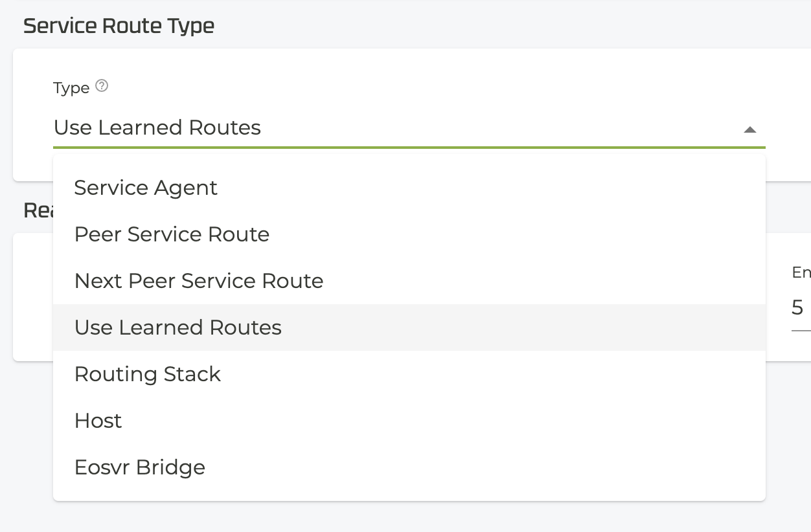This screenshot has height=532, width=811.
Task: Choose Routing Stack in the dropdown list
Action: (148, 374)
